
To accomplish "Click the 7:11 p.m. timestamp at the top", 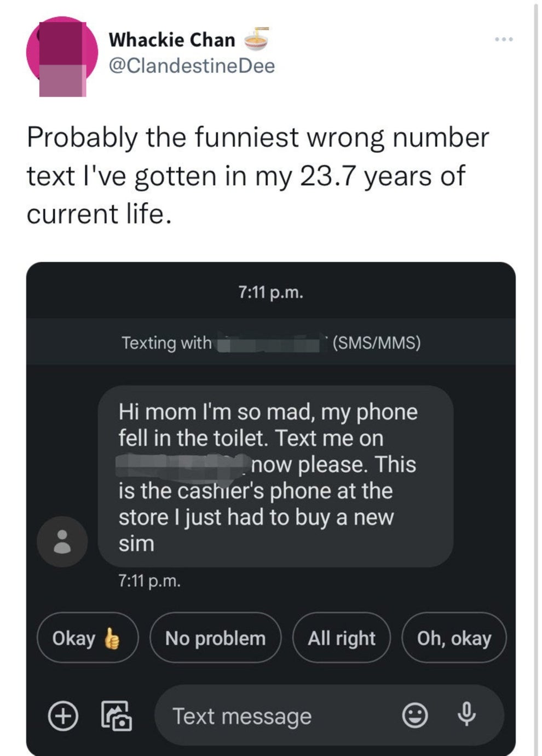I will (x=271, y=291).
